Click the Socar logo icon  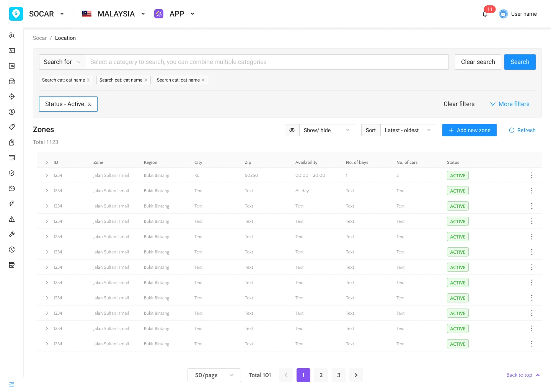pyautogui.click(x=16, y=14)
